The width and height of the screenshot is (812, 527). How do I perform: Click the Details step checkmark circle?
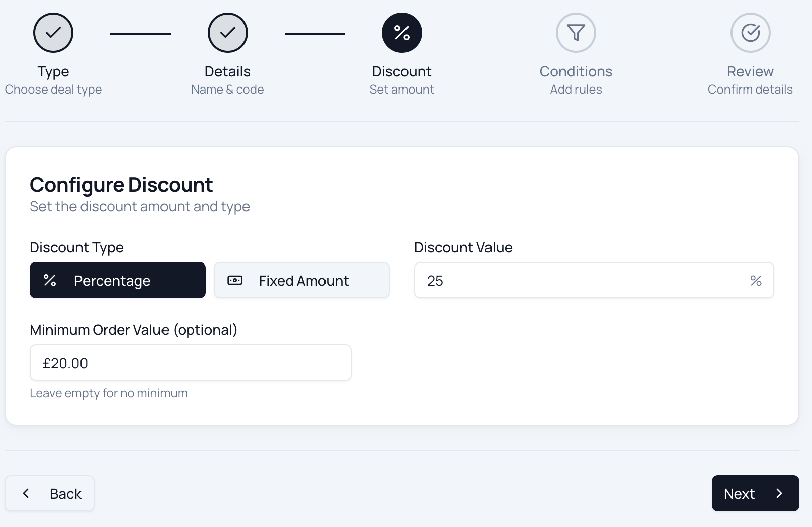228,33
